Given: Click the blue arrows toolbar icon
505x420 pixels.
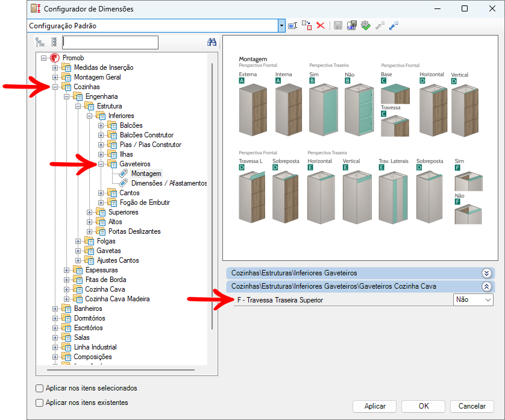Looking at the screenshot, I should (x=394, y=26).
